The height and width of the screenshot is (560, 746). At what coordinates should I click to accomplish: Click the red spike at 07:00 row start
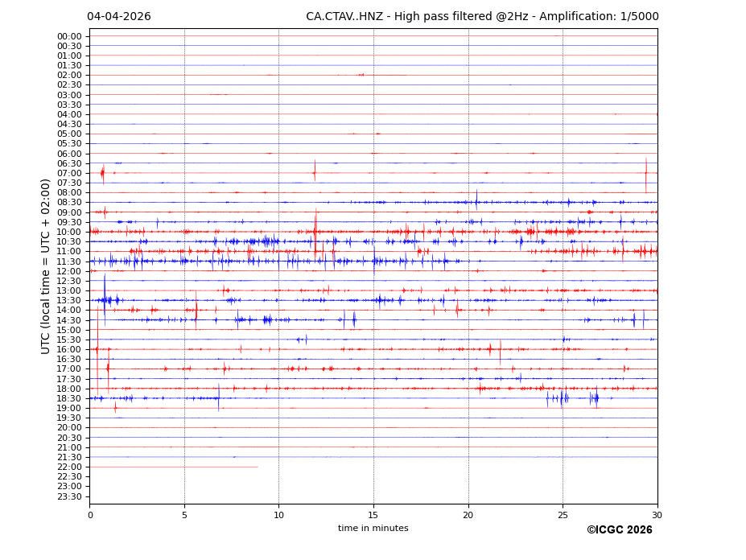102,173
